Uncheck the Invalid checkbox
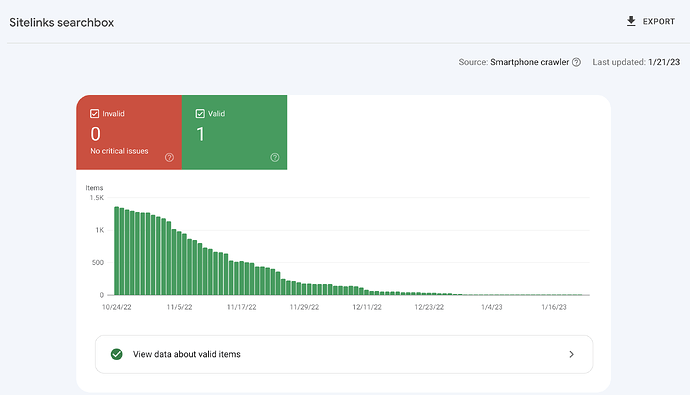This screenshot has height=395, width=690. pos(95,113)
